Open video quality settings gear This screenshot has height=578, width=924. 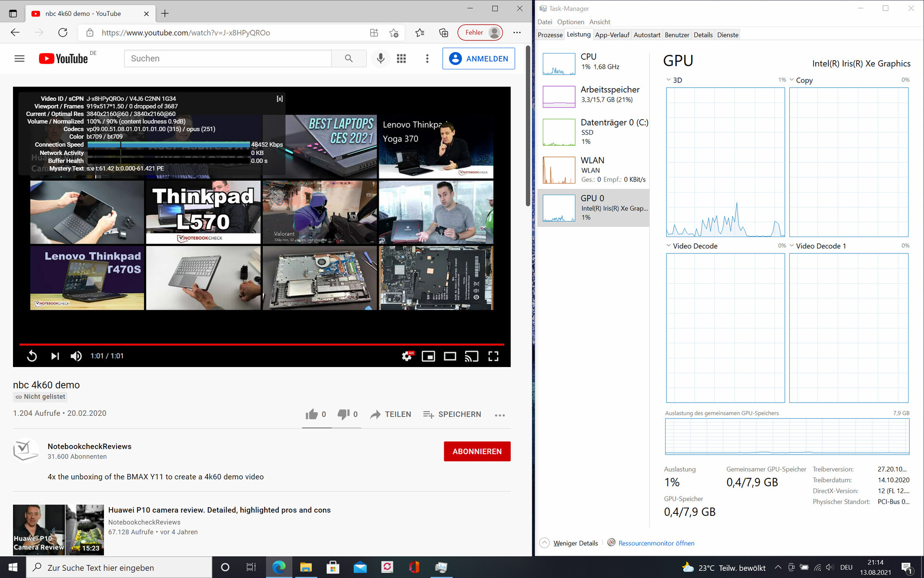[x=407, y=356]
